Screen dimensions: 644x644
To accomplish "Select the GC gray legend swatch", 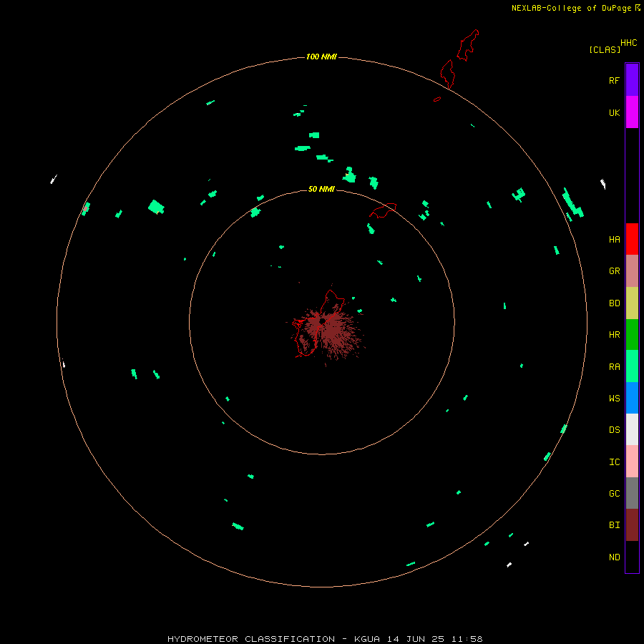I will tap(632, 493).
